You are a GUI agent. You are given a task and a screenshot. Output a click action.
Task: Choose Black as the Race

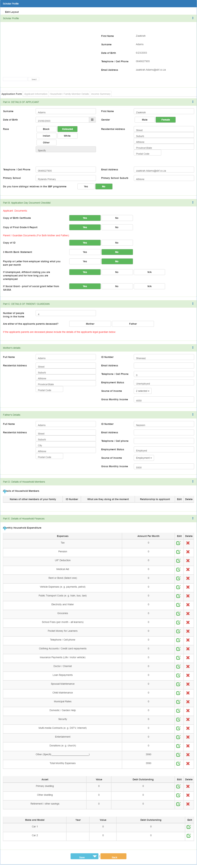click(46, 129)
